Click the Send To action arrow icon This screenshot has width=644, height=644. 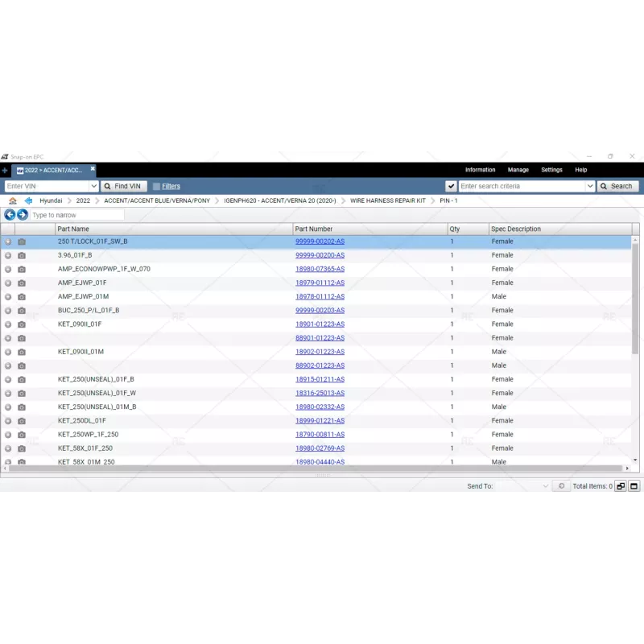pyautogui.click(x=561, y=486)
